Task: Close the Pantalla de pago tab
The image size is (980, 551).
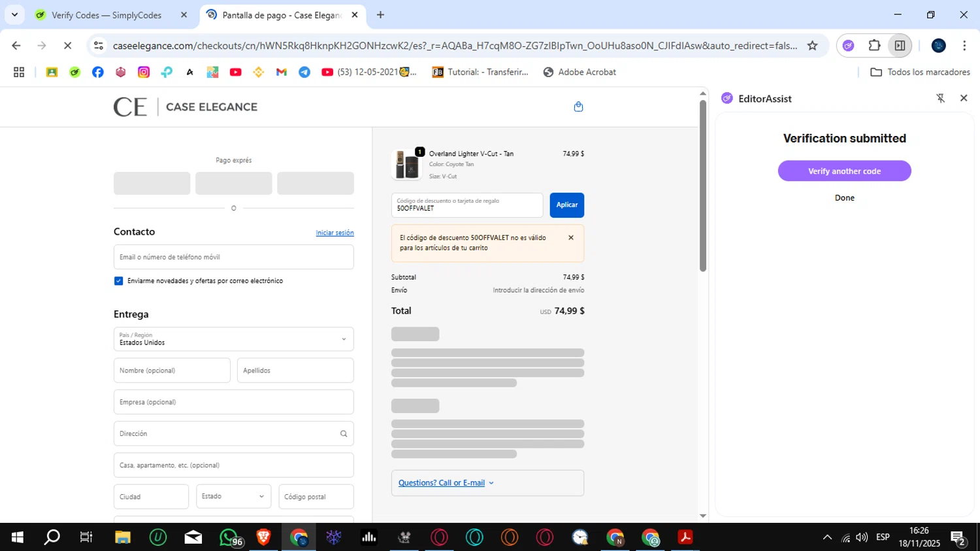Action: point(355,15)
